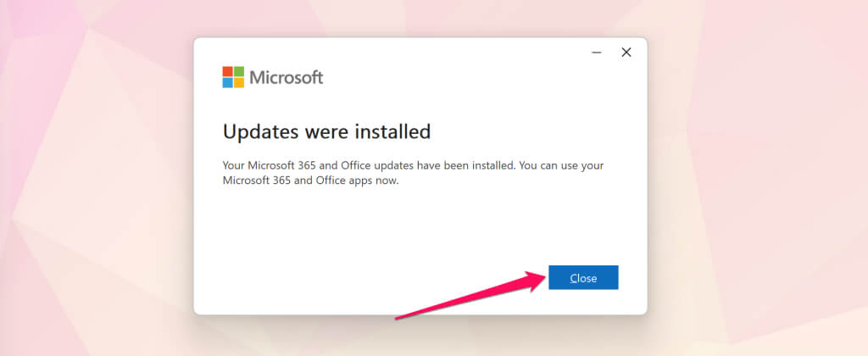Click the green square in the Microsoft logo
This screenshot has width=868, height=356.
click(239, 72)
